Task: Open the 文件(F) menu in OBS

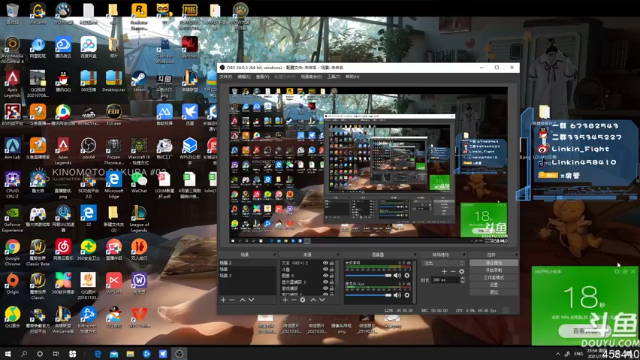Action: click(x=226, y=77)
